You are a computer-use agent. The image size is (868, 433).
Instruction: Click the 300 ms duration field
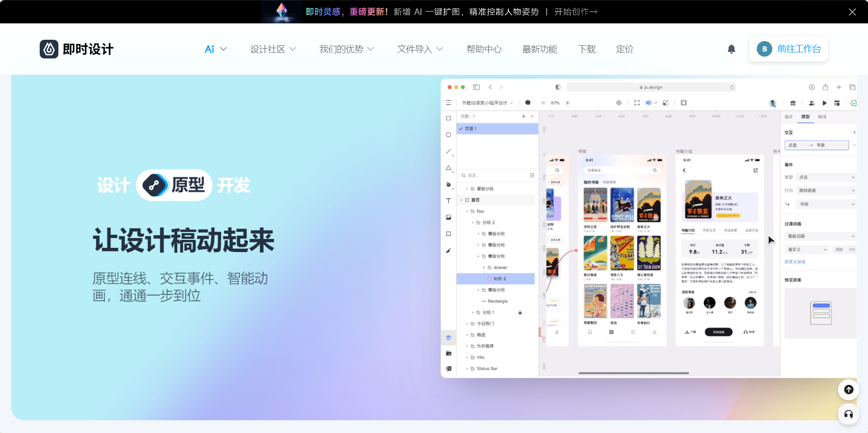click(844, 249)
